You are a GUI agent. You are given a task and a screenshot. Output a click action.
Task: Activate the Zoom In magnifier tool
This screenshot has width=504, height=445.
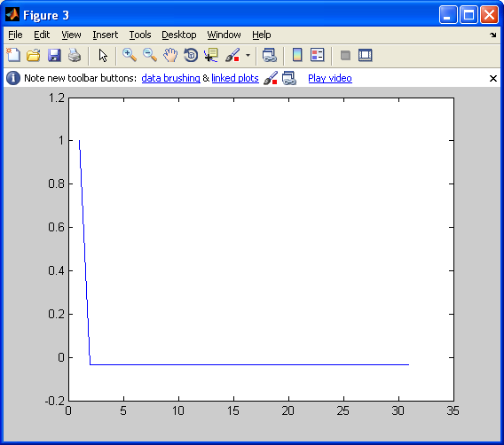coord(130,55)
